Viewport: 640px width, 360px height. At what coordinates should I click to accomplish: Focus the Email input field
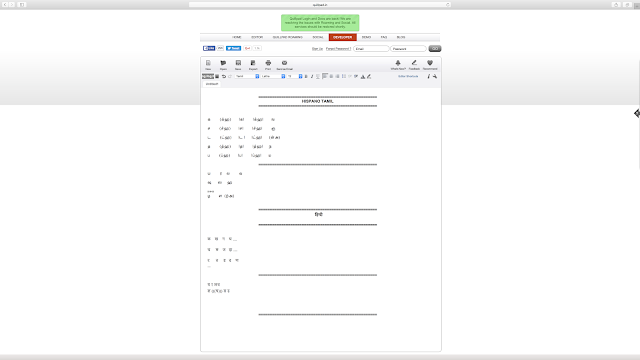coord(371,49)
